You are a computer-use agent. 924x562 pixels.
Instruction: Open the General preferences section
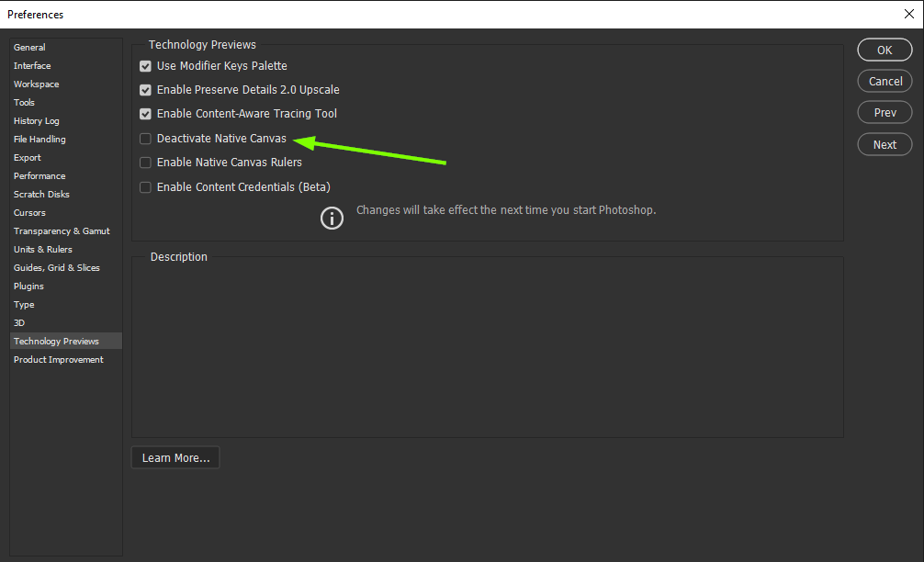29,47
